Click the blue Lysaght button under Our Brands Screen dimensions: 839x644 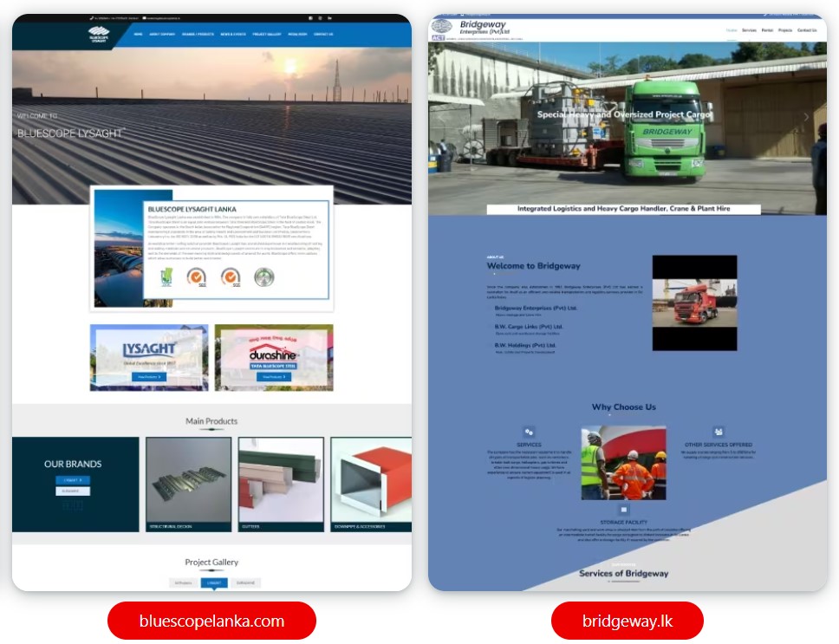point(73,480)
